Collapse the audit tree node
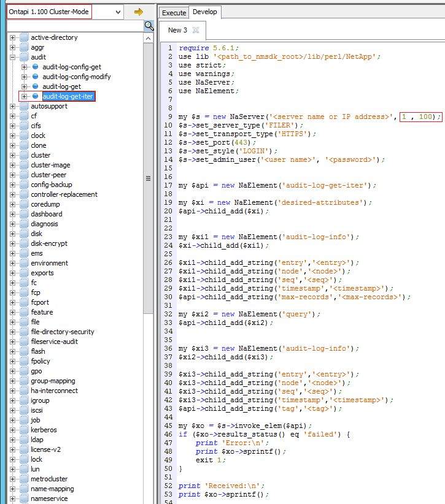The width and height of the screenshot is (445, 504). click(x=13, y=57)
